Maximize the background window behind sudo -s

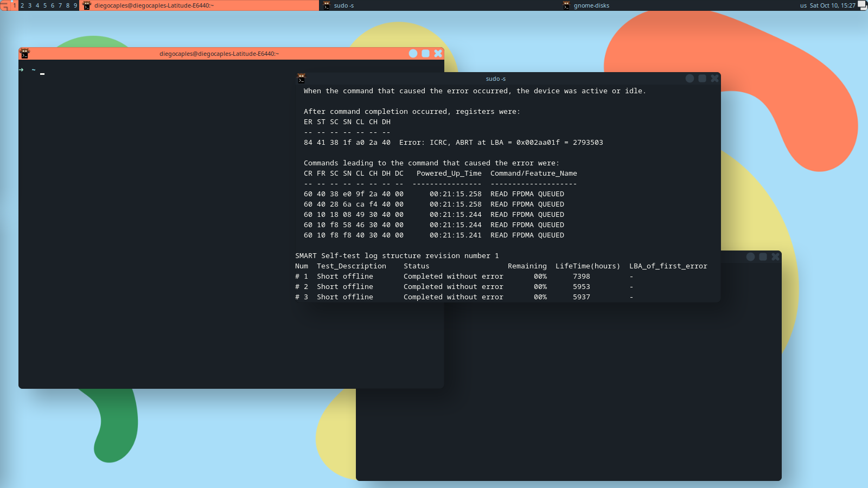point(763,257)
